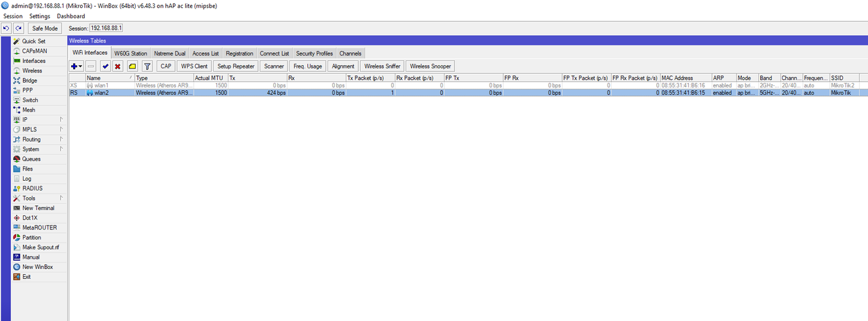Click the Redo arrow button
The width and height of the screenshot is (868, 321).
point(19,28)
